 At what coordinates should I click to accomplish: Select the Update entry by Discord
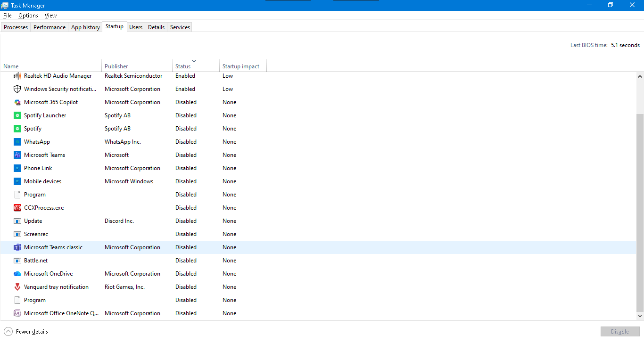pos(33,221)
